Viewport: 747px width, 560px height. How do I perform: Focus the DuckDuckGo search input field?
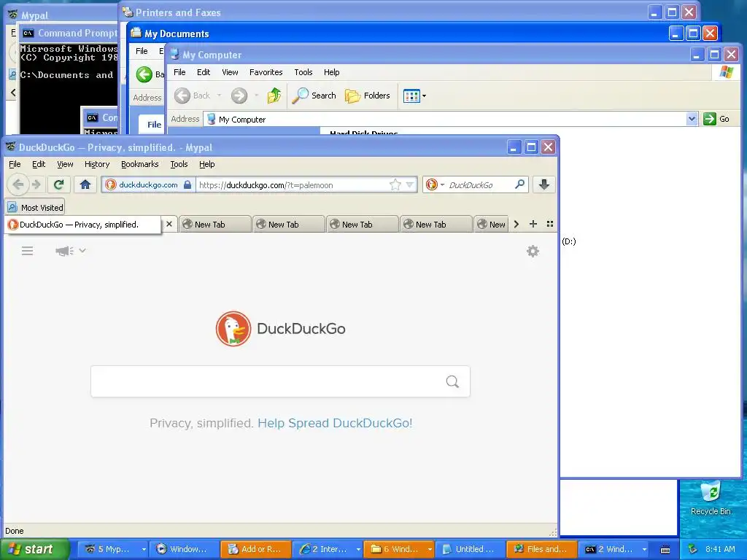point(280,381)
